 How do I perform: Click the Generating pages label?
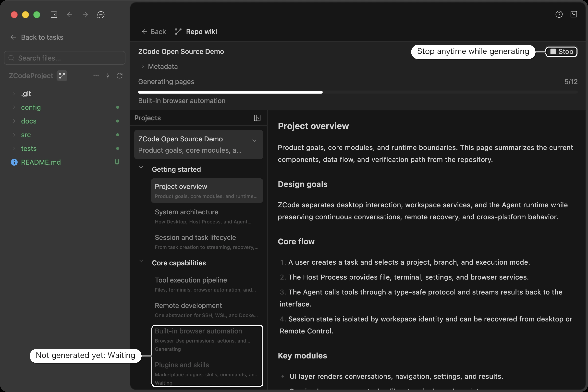[x=166, y=82]
